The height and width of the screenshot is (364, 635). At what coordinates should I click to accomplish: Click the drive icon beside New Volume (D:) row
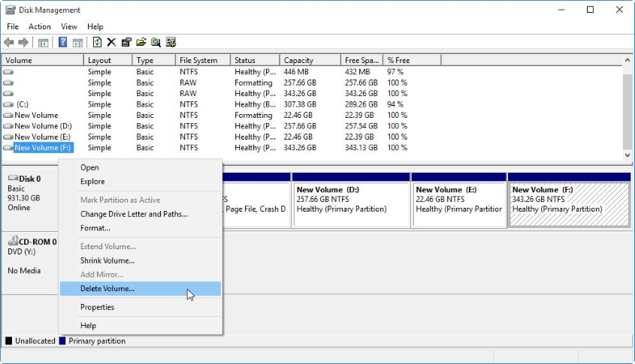point(8,126)
